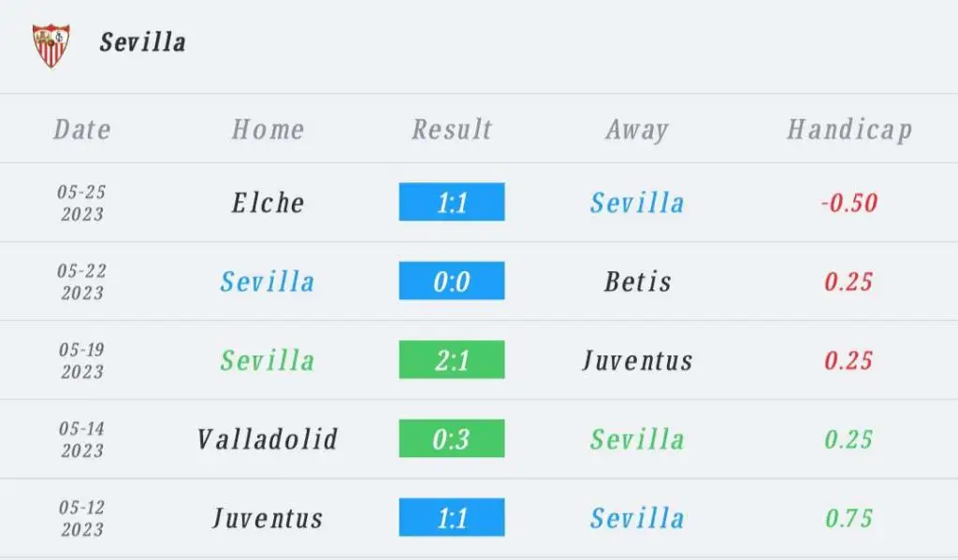Select the -0.50 handicap value
The width and height of the screenshot is (958, 560).
pyautogui.click(x=849, y=203)
